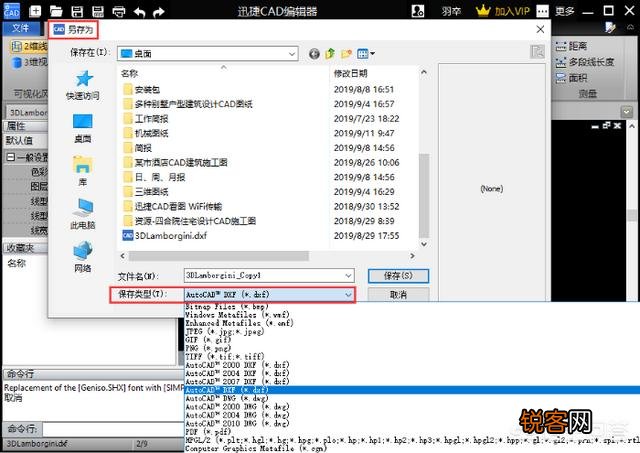Click the printer icon in title bar
Screen dimensions: 640x453
pos(119,11)
